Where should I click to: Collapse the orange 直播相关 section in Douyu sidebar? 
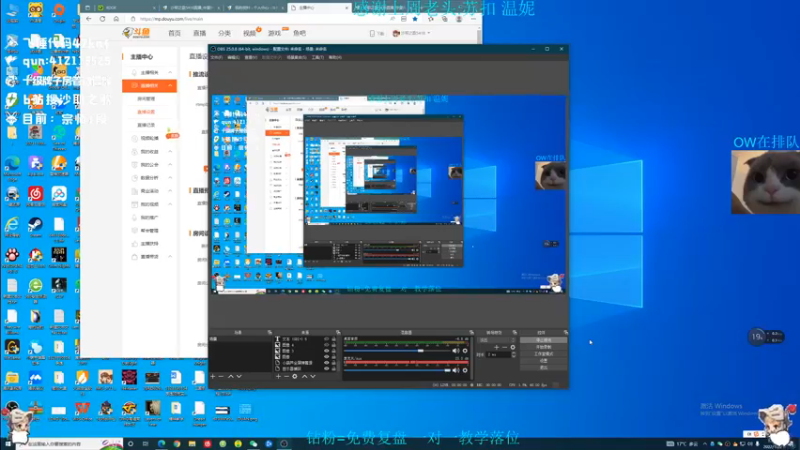(170, 86)
